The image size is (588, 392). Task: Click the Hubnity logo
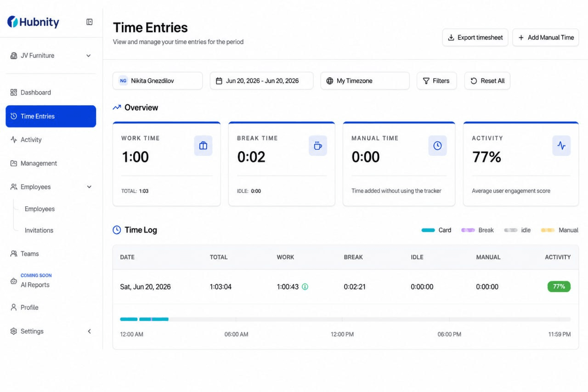(33, 22)
